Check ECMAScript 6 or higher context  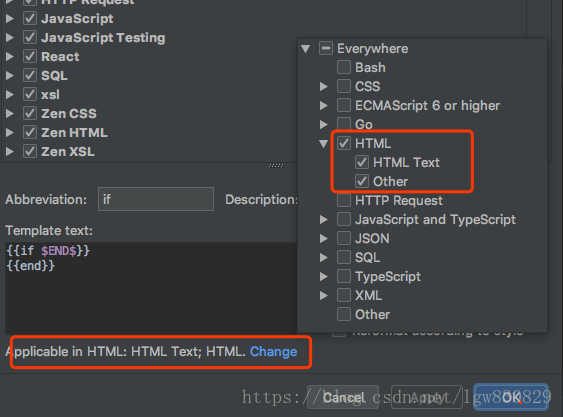click(x=344, y=105)
